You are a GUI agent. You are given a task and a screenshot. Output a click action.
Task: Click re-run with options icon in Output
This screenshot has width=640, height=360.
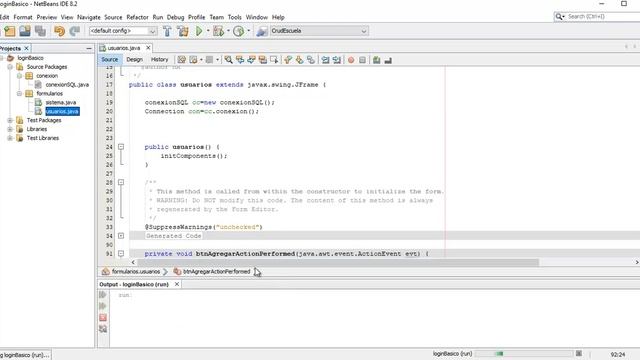point(103,306)
